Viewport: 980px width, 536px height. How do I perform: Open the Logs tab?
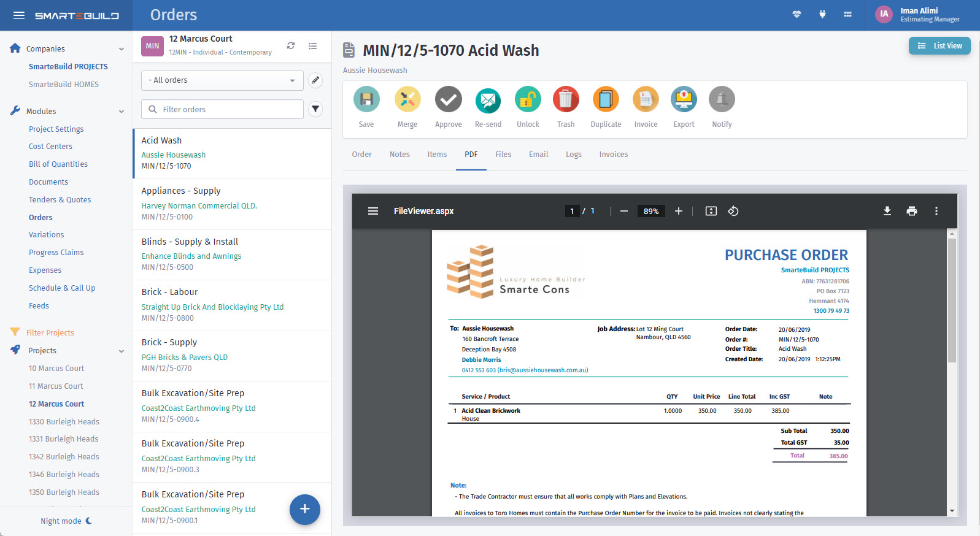574,155
